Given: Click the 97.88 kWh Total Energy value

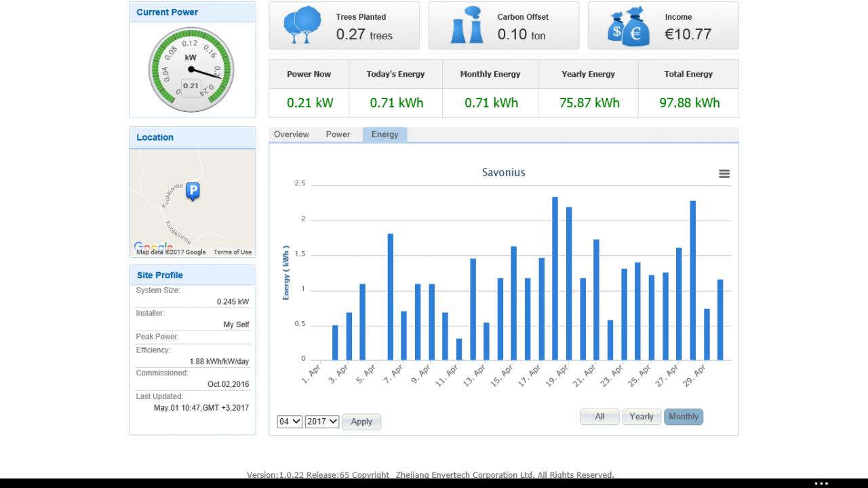Looking at the screenshot, I should (690, 103).
